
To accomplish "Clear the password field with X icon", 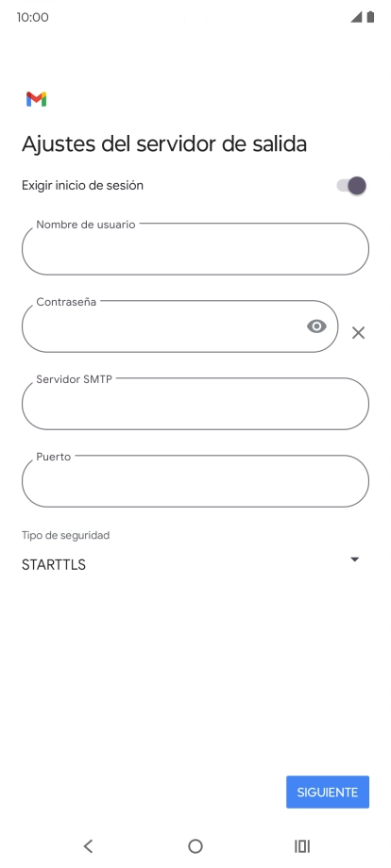I will click(358, 333).
